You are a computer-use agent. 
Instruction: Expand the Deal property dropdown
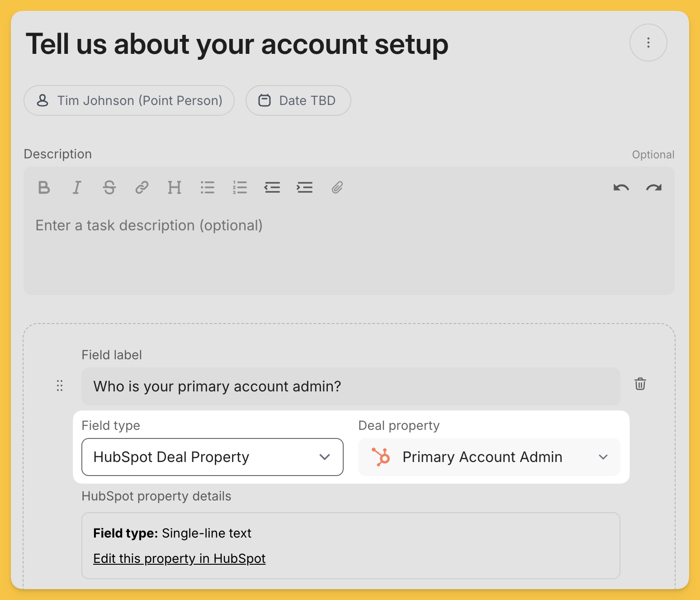(x=489, y=457)
